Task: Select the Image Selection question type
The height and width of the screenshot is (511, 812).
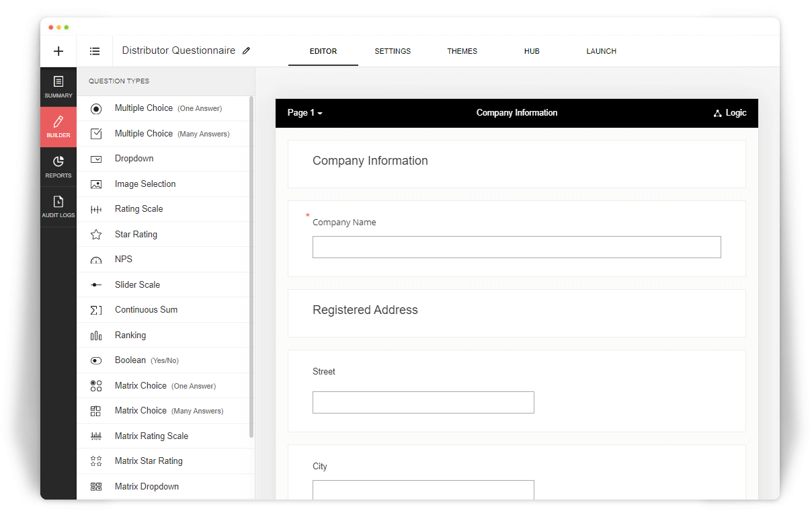Action: click(x=145, y=184)
